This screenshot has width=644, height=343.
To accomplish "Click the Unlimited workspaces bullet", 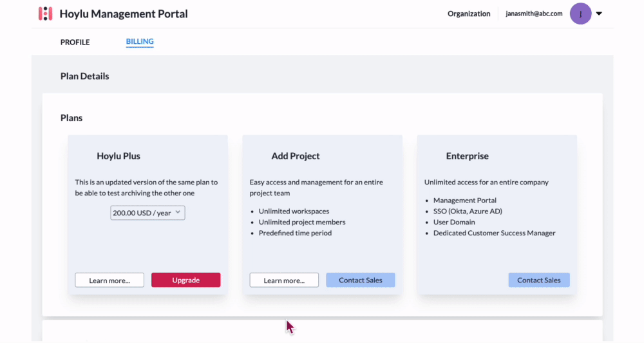I will coord(294,211).
